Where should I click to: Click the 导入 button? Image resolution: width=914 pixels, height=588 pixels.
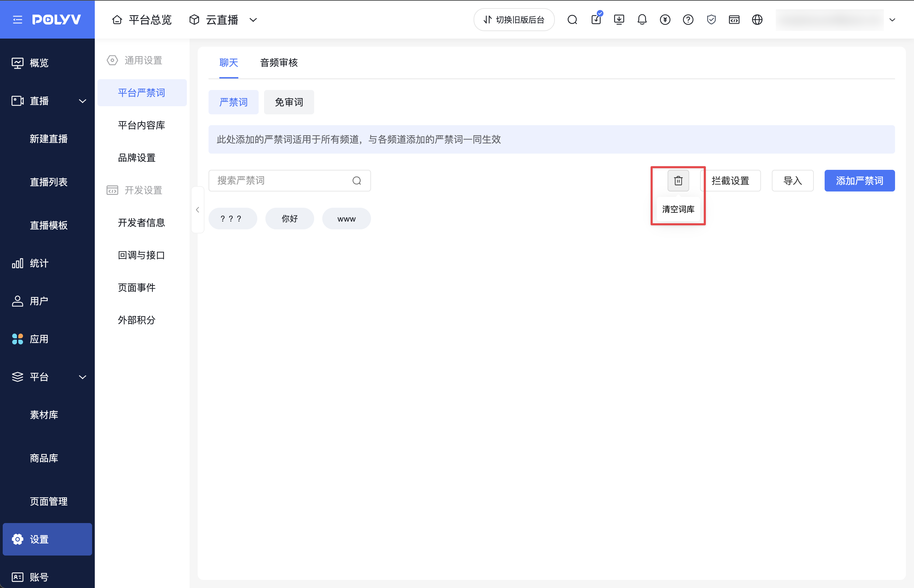(792, 181)
